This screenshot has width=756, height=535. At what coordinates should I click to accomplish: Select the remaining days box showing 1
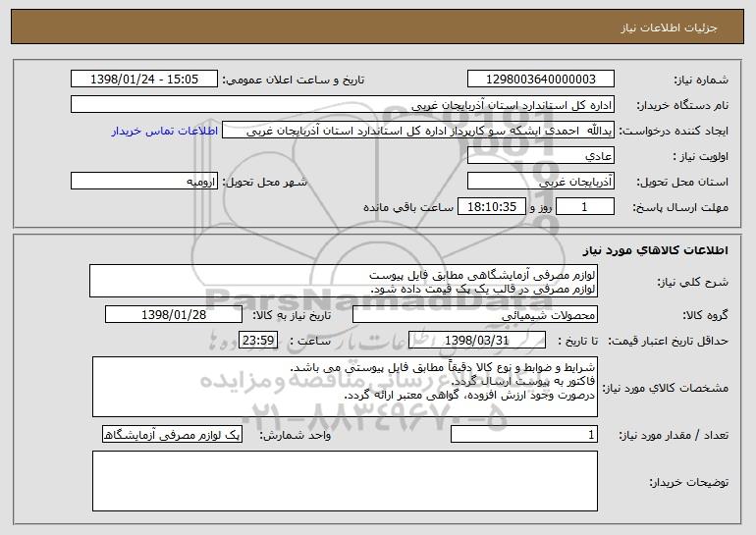click(585, 206)
